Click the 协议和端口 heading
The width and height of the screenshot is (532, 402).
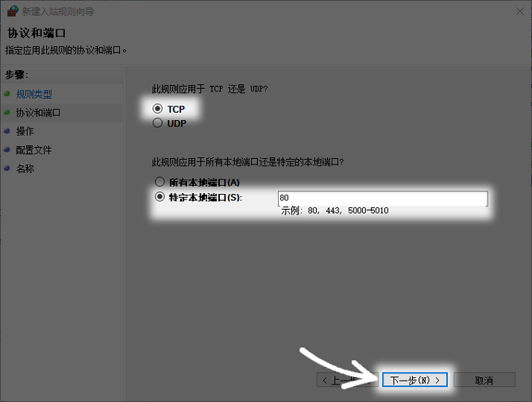pos(37,33)
